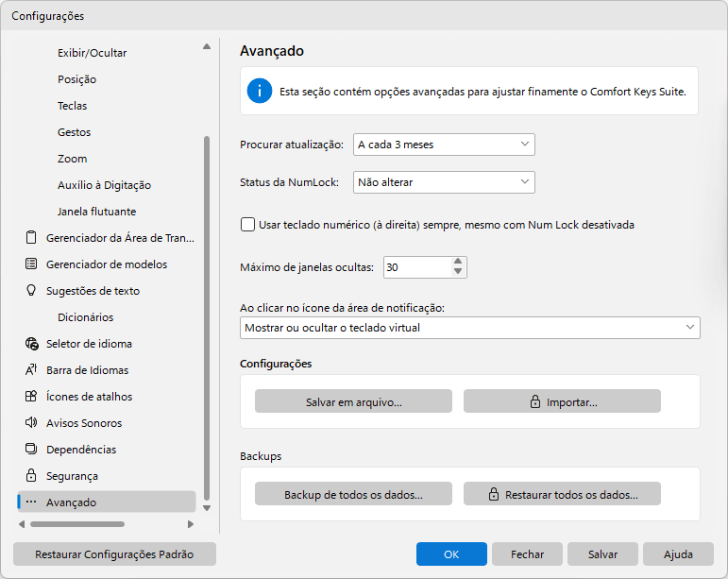Click the three-dots icon beside Avançado
Screen dimensions: 728x579
[31, 502]
